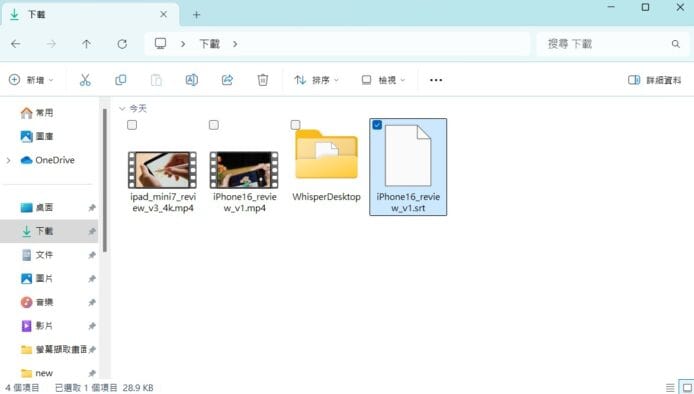Refresh the folder with the reload icon
This screenshot has height=394, width=694.
[122, 44]
